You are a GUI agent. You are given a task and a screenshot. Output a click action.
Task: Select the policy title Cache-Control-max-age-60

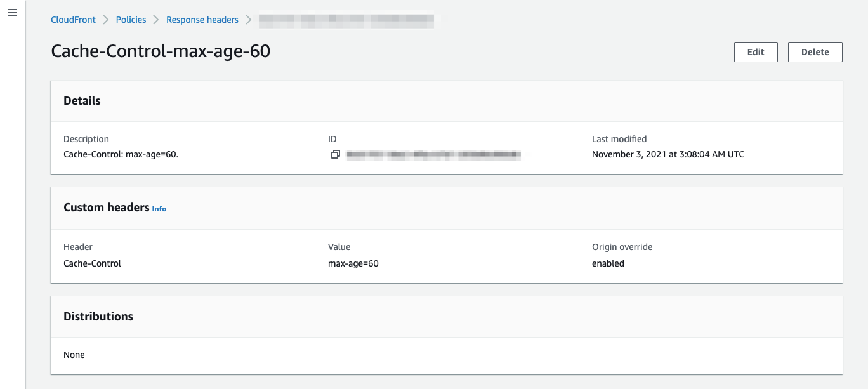[x=160, y=51]
